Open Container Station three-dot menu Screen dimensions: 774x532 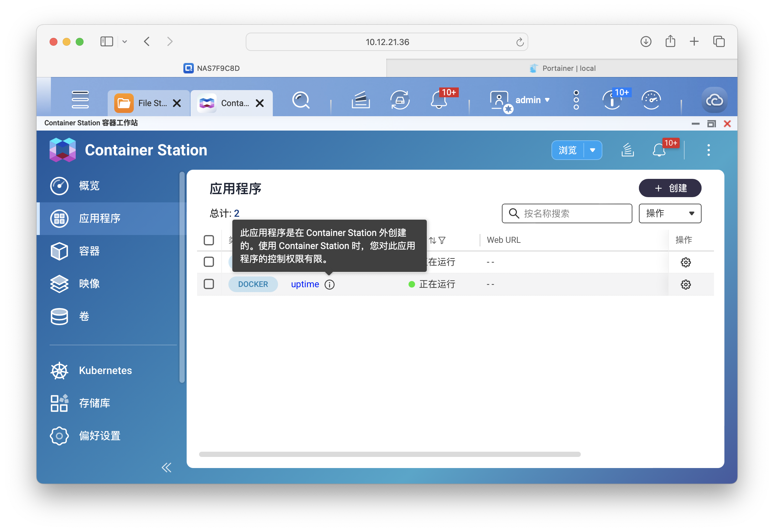(x=708, y=150)
